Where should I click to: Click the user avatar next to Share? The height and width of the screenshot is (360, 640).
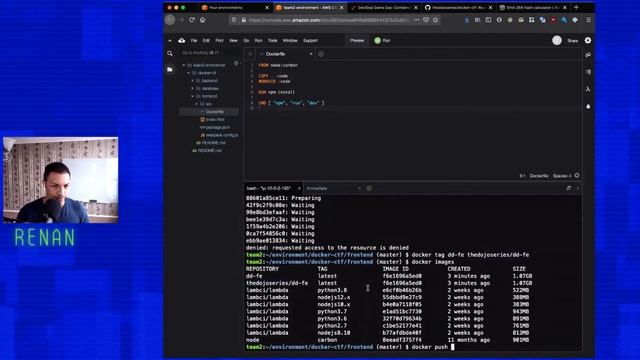point(557,40)
